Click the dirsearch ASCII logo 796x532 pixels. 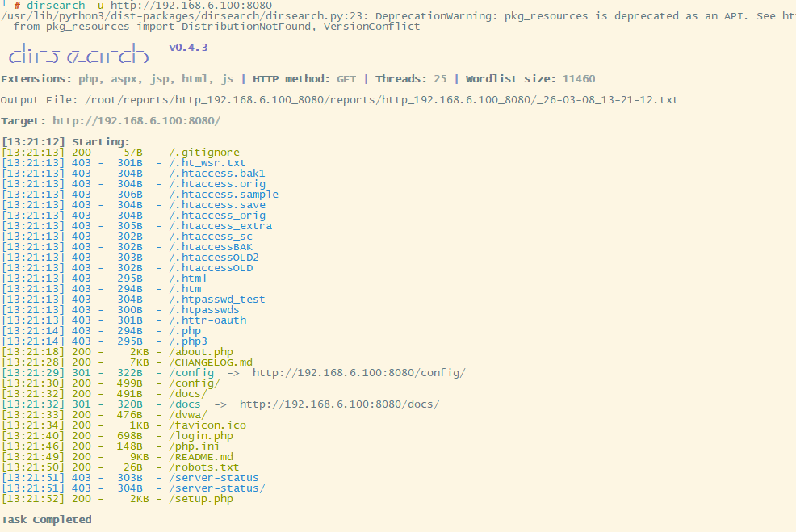point(78,53)
